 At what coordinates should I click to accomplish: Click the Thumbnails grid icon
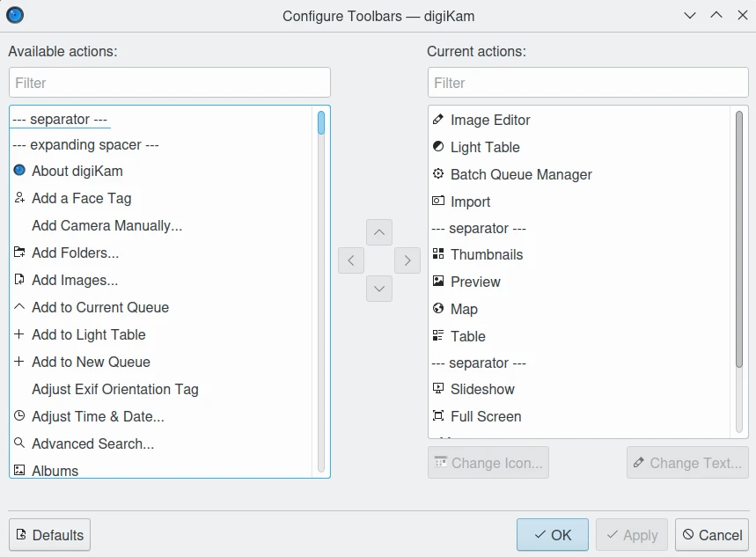pyautogui.click(x=438, y=254)
